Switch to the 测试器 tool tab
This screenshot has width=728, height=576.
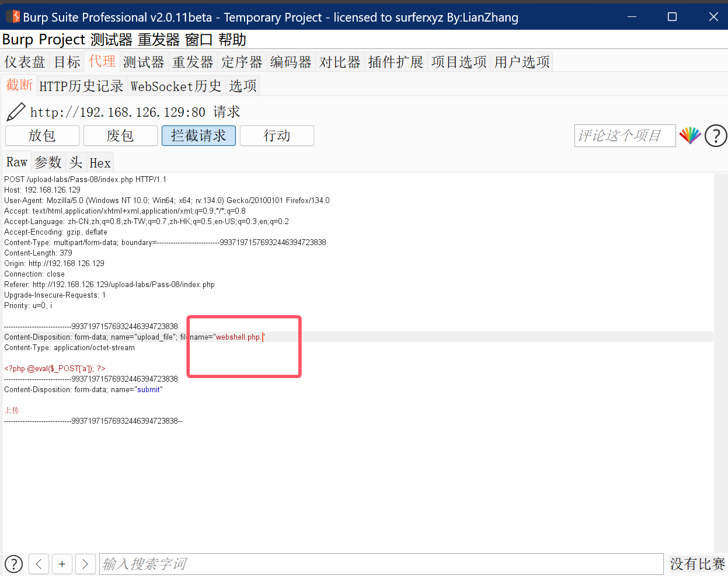coord(144,62)
